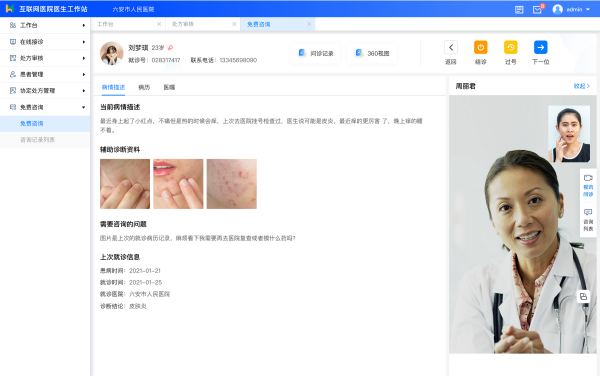Open the admin user dropdown
Screen dimensions: 600x376
tap(571, 9)
